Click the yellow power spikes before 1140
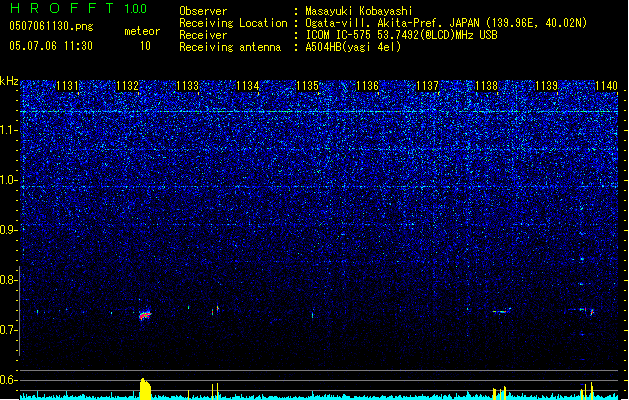Screen dimensions: 629x400 [x=587, y=391]
